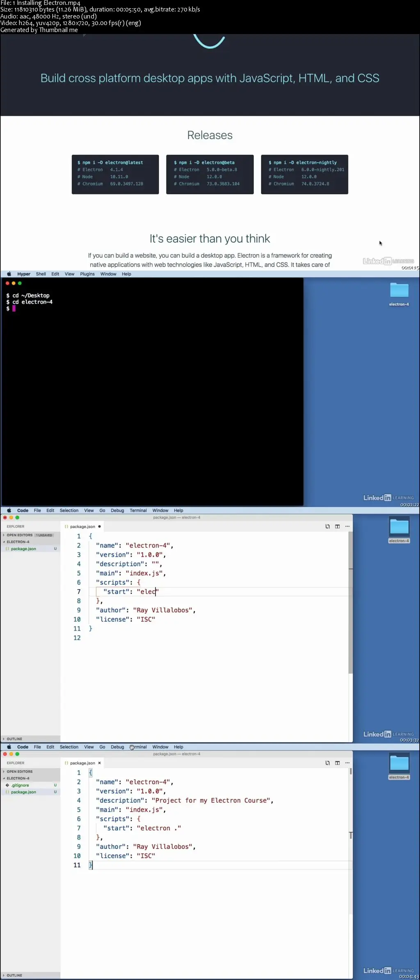Expand OUTLINE section in the .gitignore-listing Code window

pos(30,975)
